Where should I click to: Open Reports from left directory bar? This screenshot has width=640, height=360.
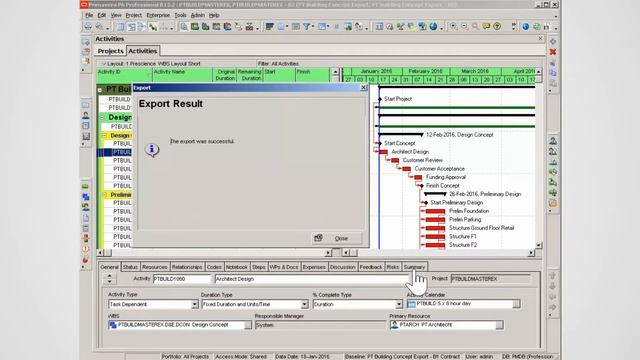(86, 126)
